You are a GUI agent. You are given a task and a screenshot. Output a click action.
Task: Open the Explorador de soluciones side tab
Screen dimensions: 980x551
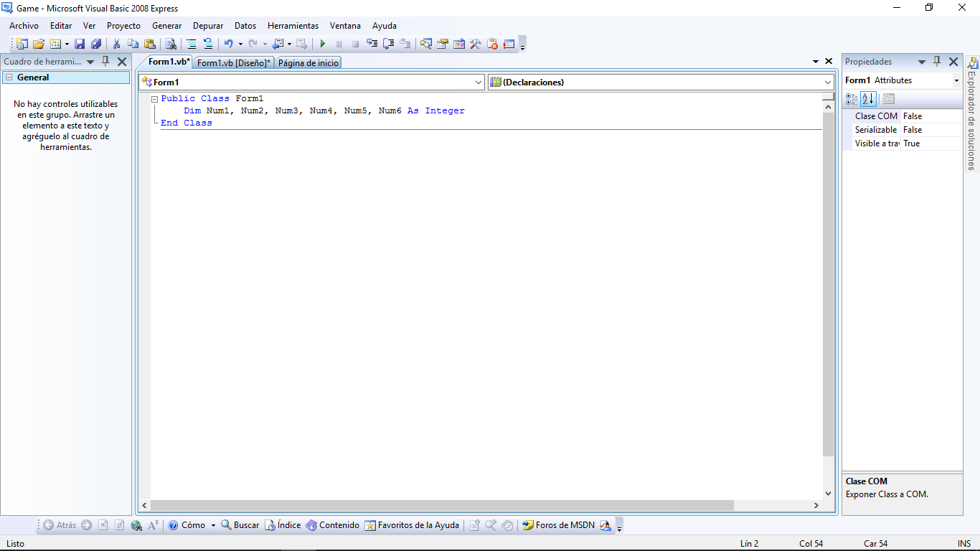(971, 114)
